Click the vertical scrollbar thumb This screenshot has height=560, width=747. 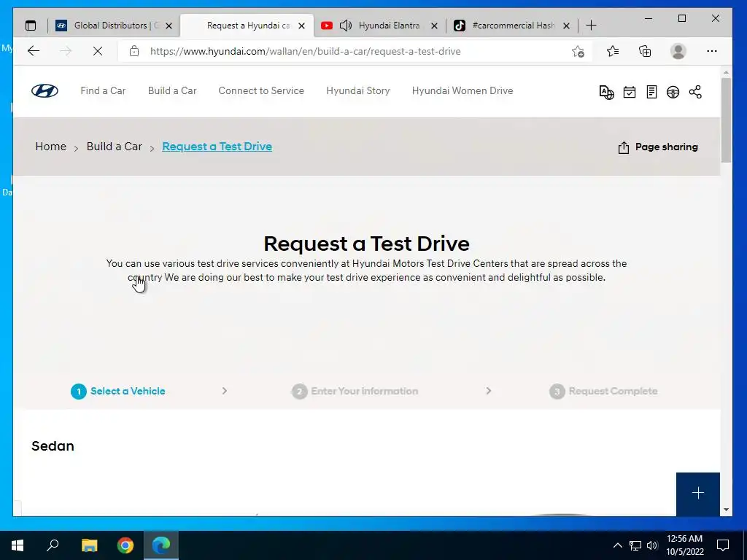(x=726, y=120)
